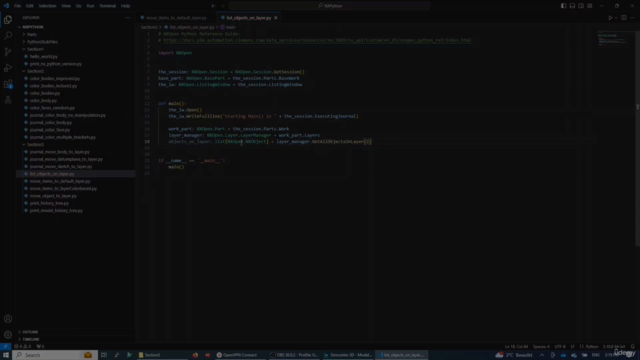
Task: Open journal_color_body_no_manipulation.py file
Action: [68, 115]
